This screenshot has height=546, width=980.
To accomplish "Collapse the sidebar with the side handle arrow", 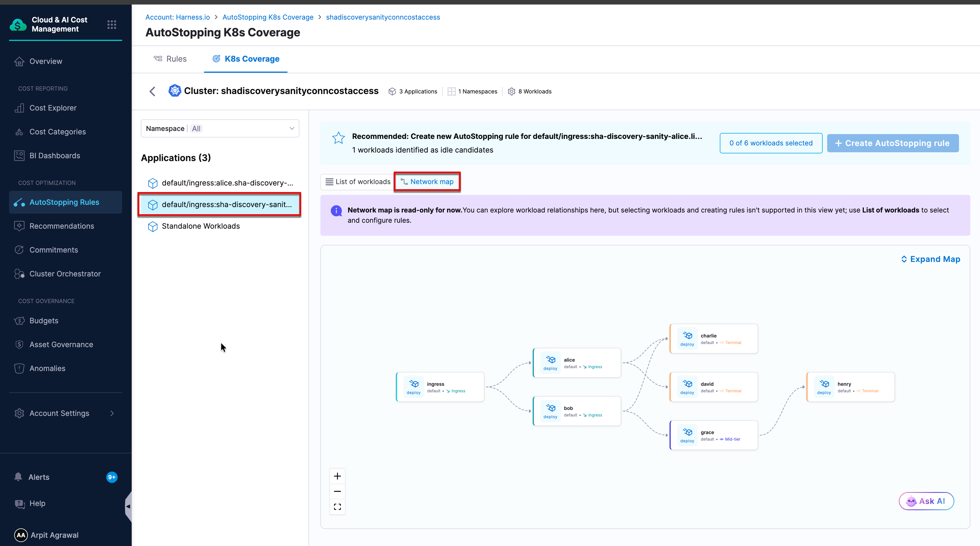I will tap(128, 507).
